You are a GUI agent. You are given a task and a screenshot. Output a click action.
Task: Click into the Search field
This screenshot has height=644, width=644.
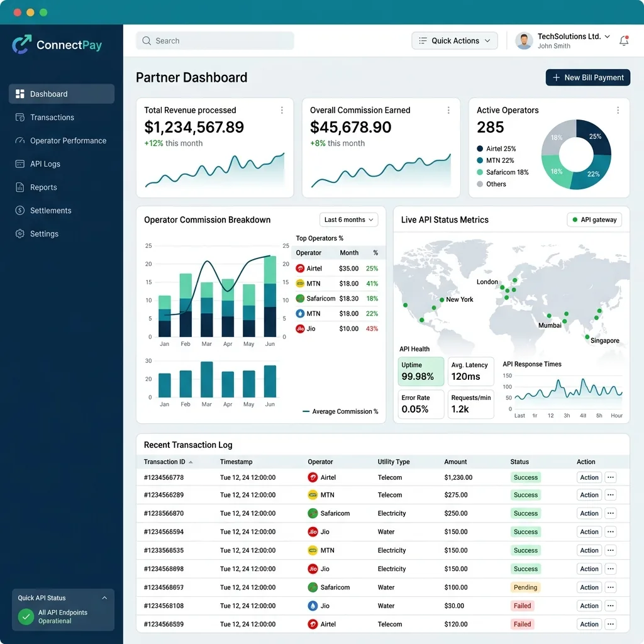pos(215,41)
